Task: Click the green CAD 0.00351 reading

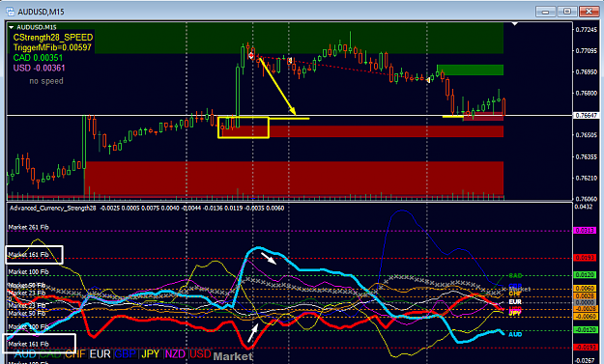Action: pyautogui.click(x=38, y=58)
